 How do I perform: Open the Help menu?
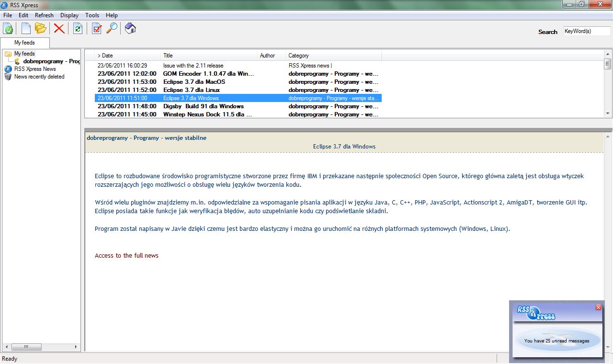click(x=112, y=15)
